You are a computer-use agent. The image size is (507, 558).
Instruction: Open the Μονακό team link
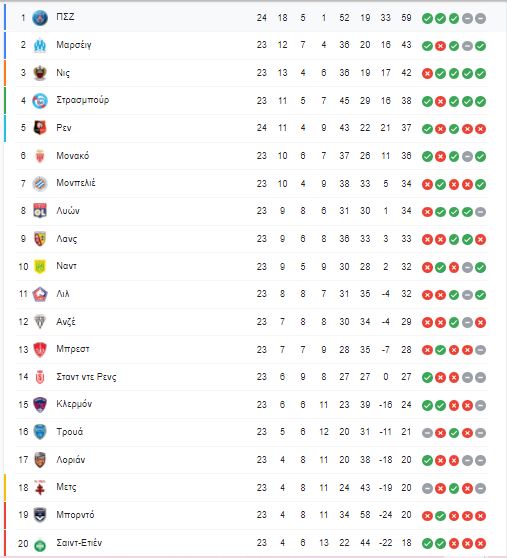pos(73,156)
